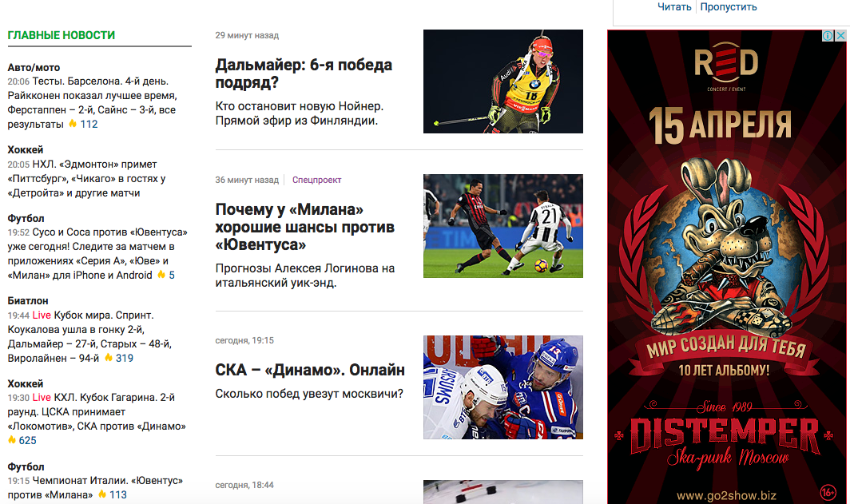Click the Пропустить link
The width and height of the screenshot is (850, 504).
(728, 7)
